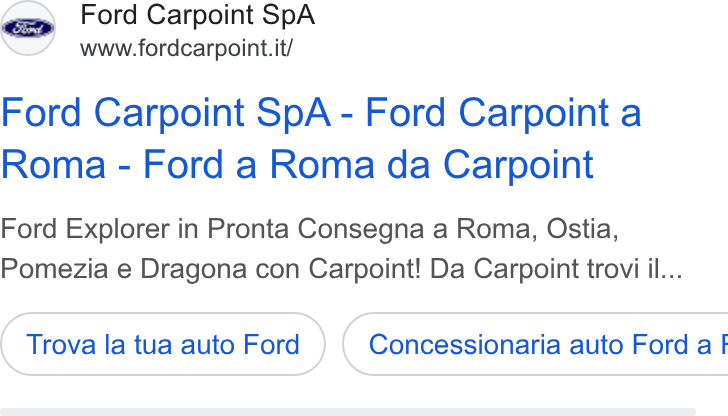Click the word 'Carpoint' in the site name

tap(200, 15)
